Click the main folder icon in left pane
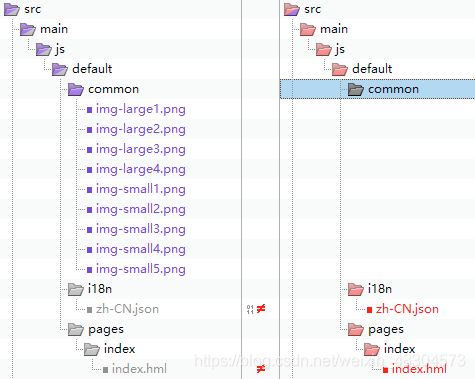Screen dimensions: 475x379 [28, 29]
